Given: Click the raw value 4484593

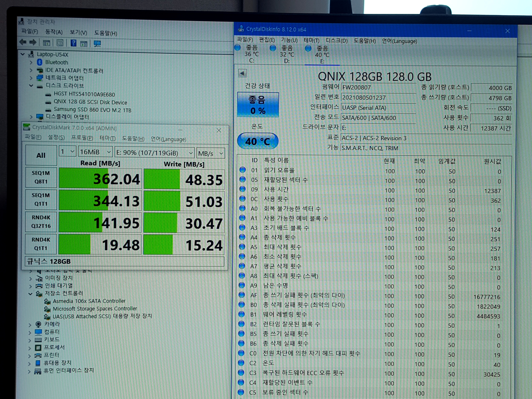Looking at the screenshot, I should point(488,316).
